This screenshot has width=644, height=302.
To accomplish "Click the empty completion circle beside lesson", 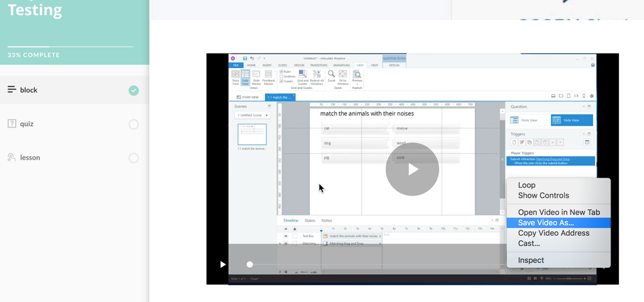I will point(133,158).
